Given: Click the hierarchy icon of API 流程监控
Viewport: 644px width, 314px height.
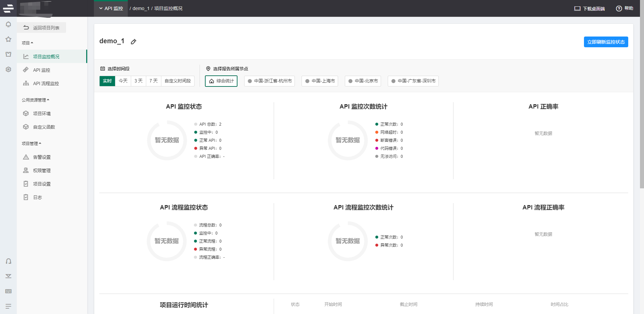Looking at the screenshot, I should pos(26,83).
